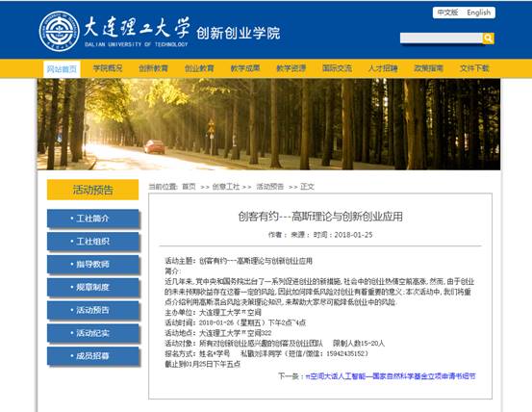Open the 活动纪实 sidebar button
The height and width of the screenshot is (412, 532).
click(x=93, y=333)
